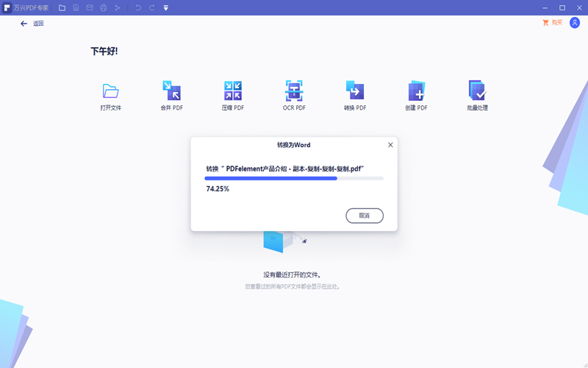The width and height of the screenshot is (588, 368).
Task: Close the 转换为Word dialog
Action: point(390,145)
